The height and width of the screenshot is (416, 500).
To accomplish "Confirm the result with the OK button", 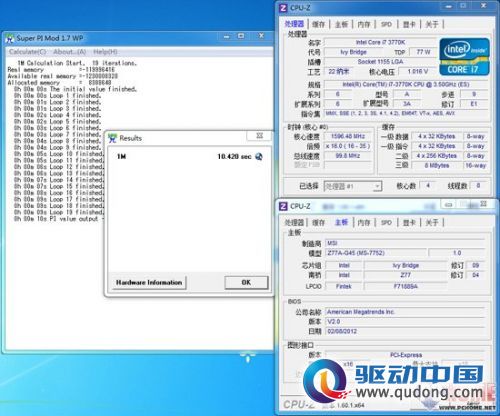I will tap(246, 283).
